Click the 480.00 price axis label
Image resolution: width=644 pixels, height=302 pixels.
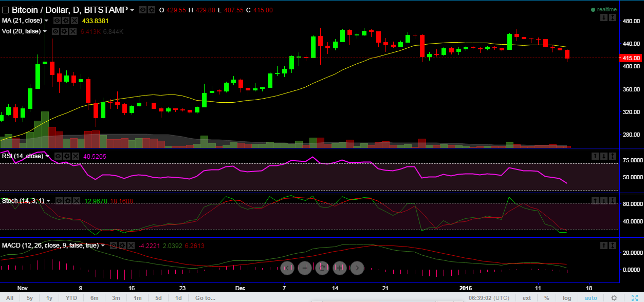[x=630, y=22]
